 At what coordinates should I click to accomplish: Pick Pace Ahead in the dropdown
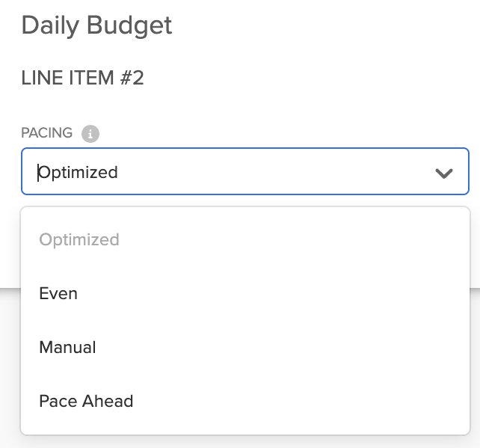point(86,401)
